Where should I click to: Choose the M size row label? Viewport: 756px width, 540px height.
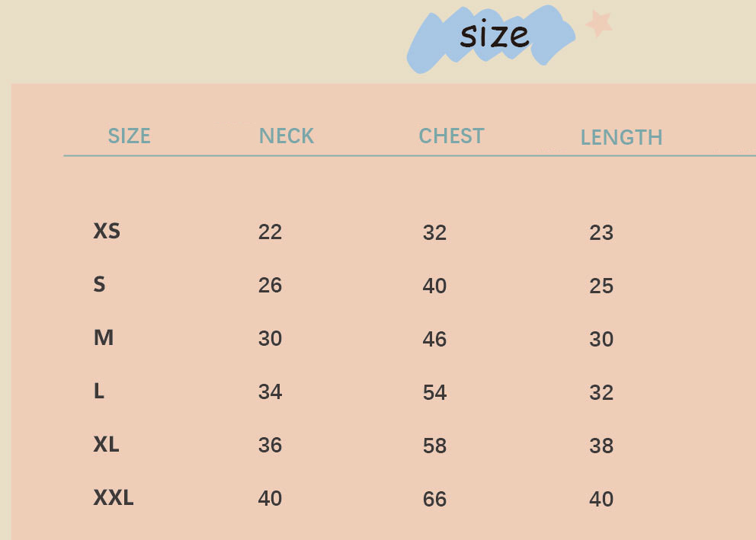pos(104,337)
